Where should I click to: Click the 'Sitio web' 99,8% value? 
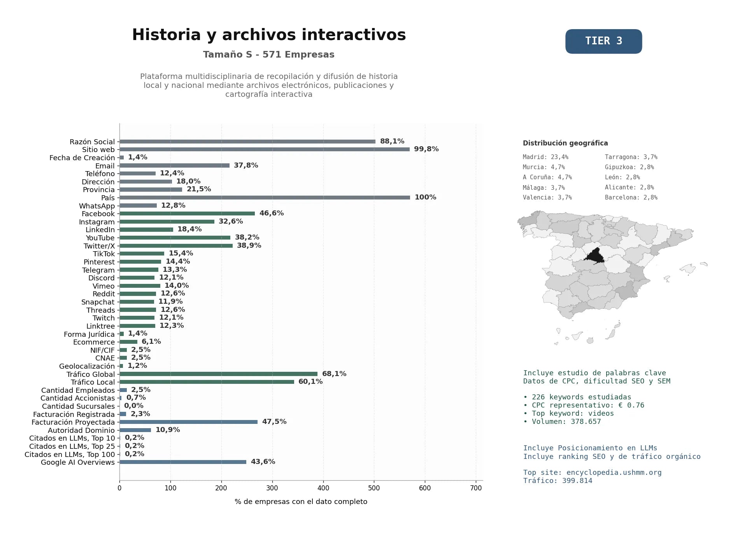[426, 149]
